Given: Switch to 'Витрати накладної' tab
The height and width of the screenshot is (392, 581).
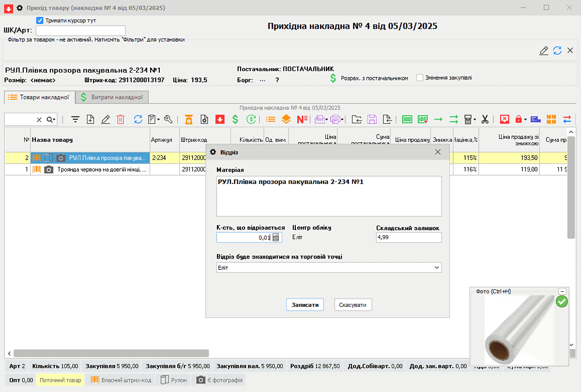Looking at the screenshot, I should [112, 97].
